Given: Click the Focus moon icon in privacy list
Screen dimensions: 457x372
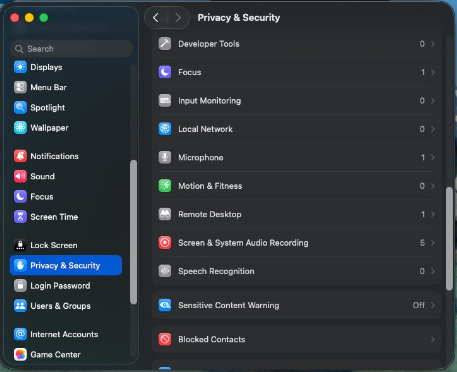Looking at the screenshot, I should coord(165,72).
